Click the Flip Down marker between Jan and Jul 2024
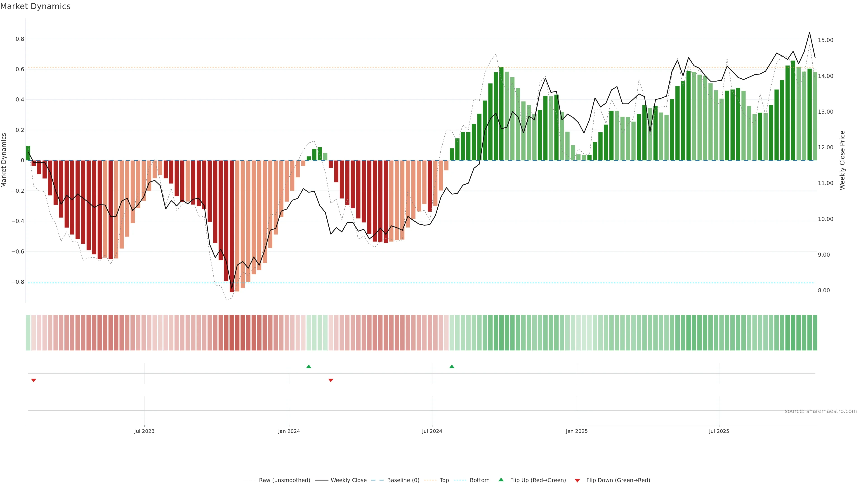868x488 pixels. [x=330, y=380]
